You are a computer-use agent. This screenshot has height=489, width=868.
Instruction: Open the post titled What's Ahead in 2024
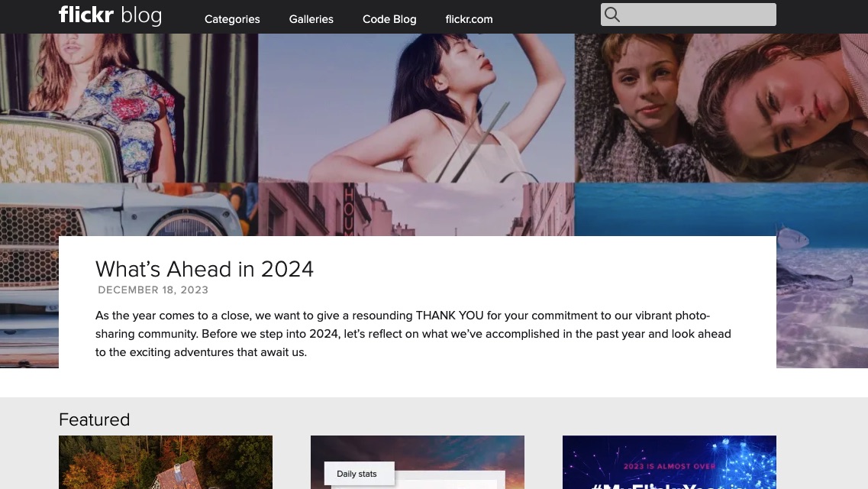[204, 269]
